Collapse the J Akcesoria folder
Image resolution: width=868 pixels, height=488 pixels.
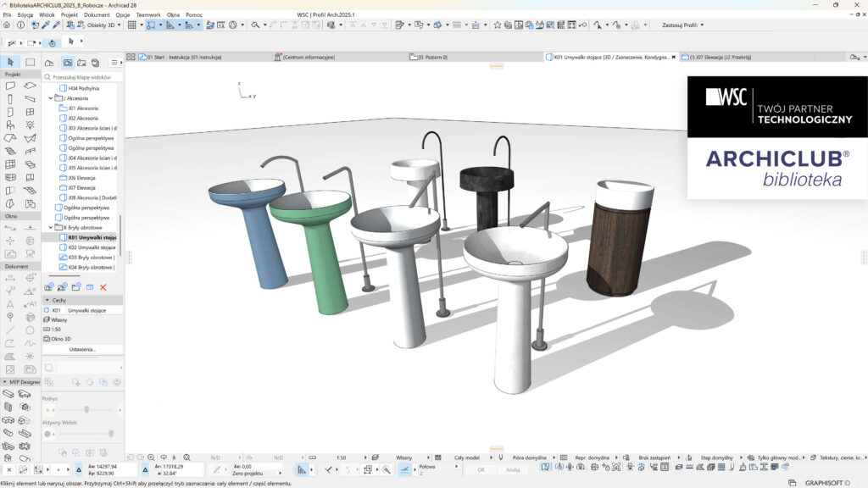[51, 98]
